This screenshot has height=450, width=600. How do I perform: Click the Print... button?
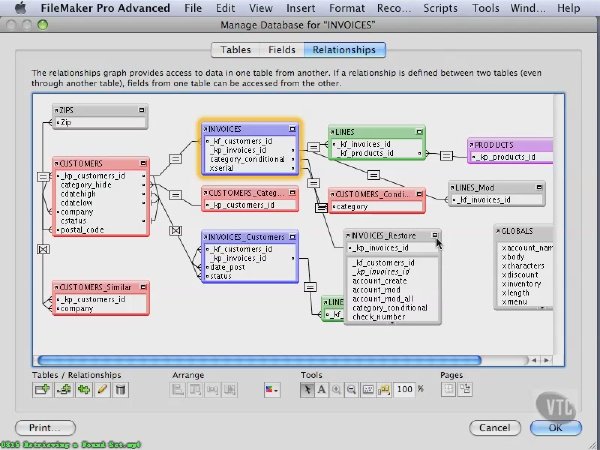tap(45, 427)
